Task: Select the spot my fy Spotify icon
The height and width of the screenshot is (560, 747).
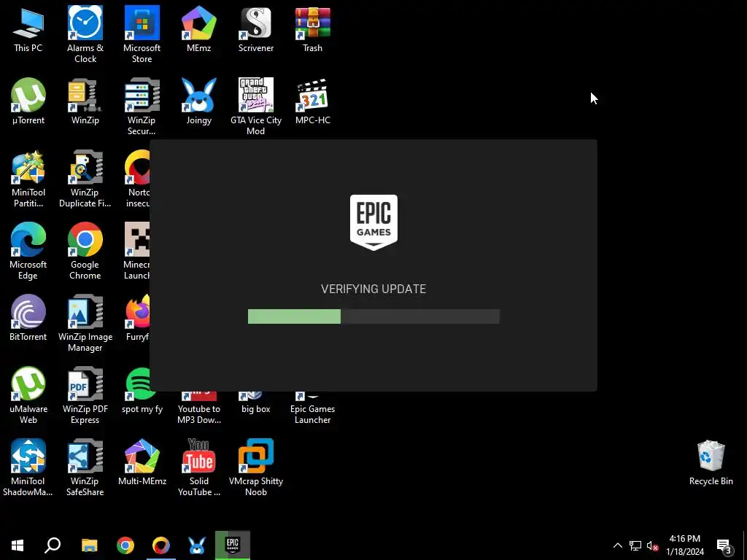Action: click(142, 391)
